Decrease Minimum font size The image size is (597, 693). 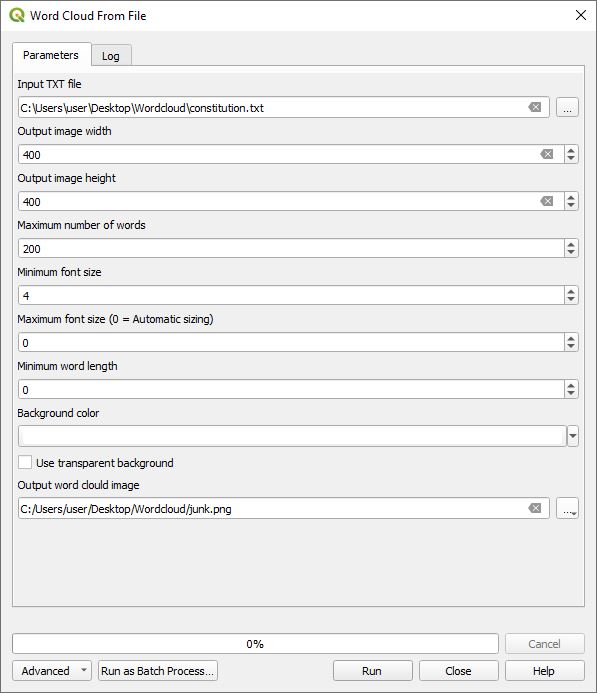(571, 300)
